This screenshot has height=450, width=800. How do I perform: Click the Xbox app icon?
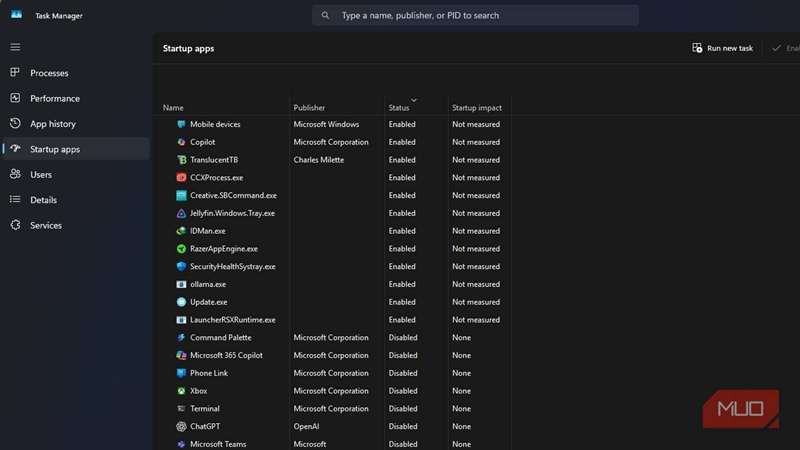coord(181,391)
